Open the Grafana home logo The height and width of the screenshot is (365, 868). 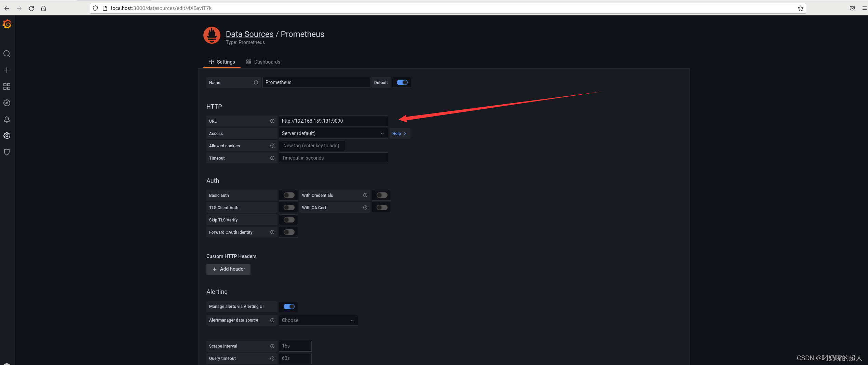pos(7,24)
